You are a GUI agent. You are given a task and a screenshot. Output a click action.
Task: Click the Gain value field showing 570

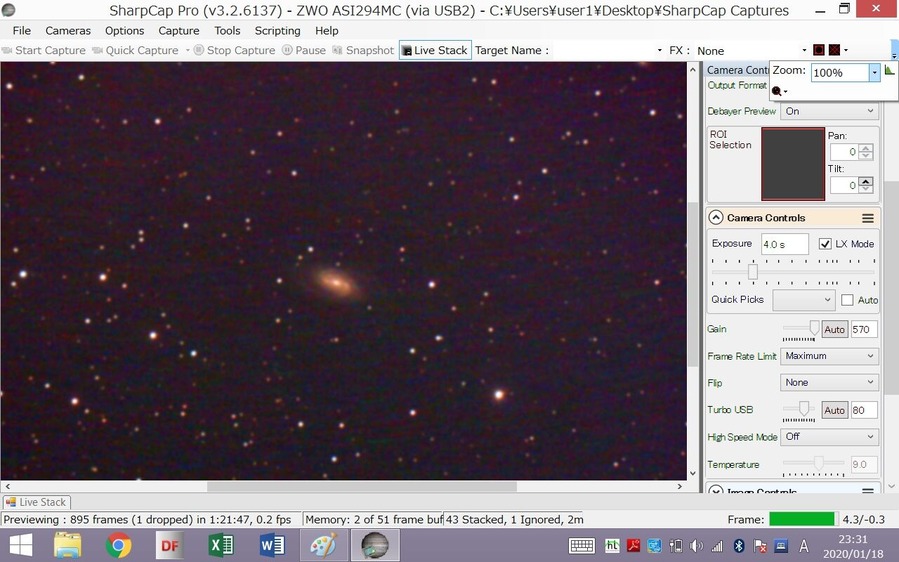pyautogui.click(x=863, y=330)
